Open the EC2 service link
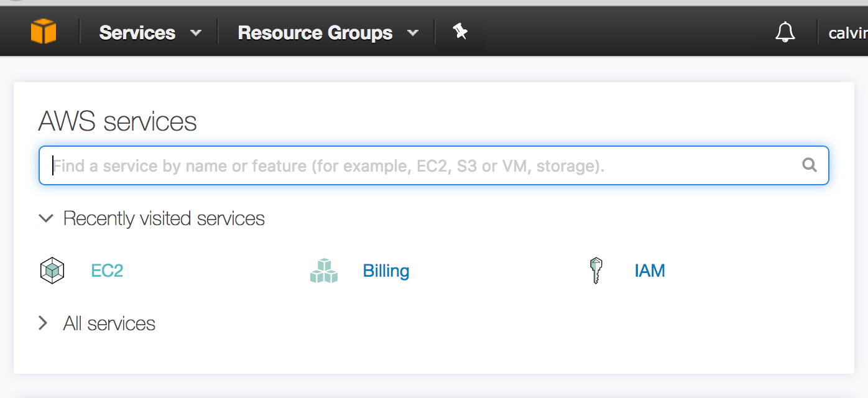868x398 pixels. coord(107,271)
